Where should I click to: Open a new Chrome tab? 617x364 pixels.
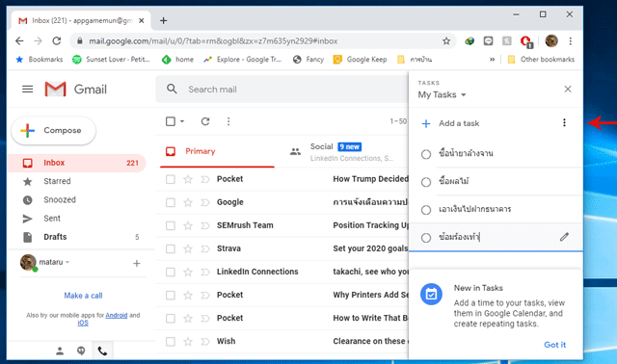(x=163, y=20)
